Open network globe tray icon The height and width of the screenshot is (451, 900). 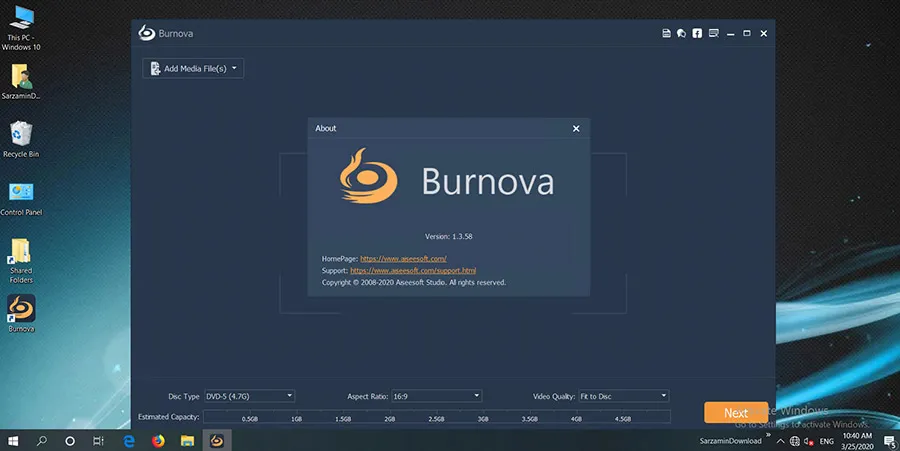795,441
